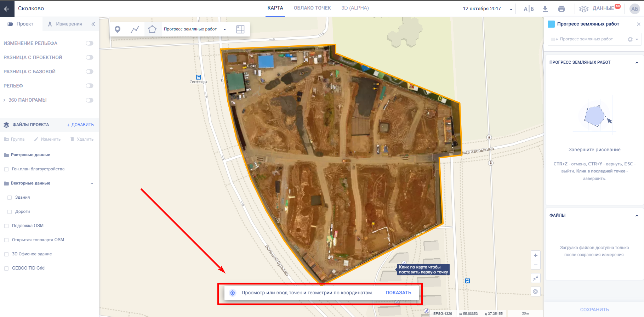Click Добавить to add project files
644x317 pixels.
pyautogui.click(x=80, y=125)
